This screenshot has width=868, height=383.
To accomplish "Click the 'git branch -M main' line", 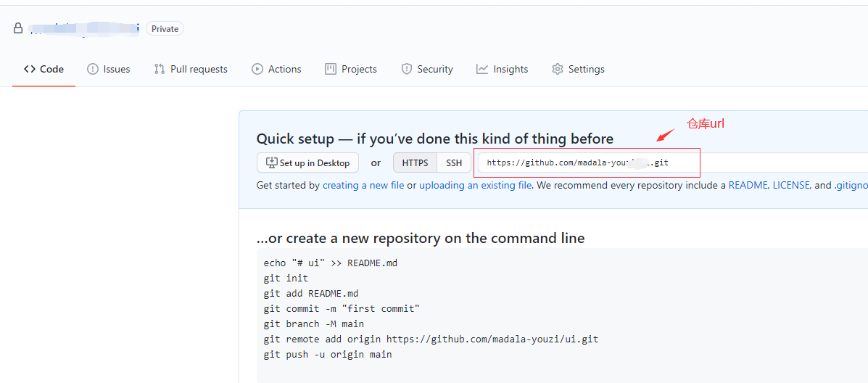I will point(314,324).
